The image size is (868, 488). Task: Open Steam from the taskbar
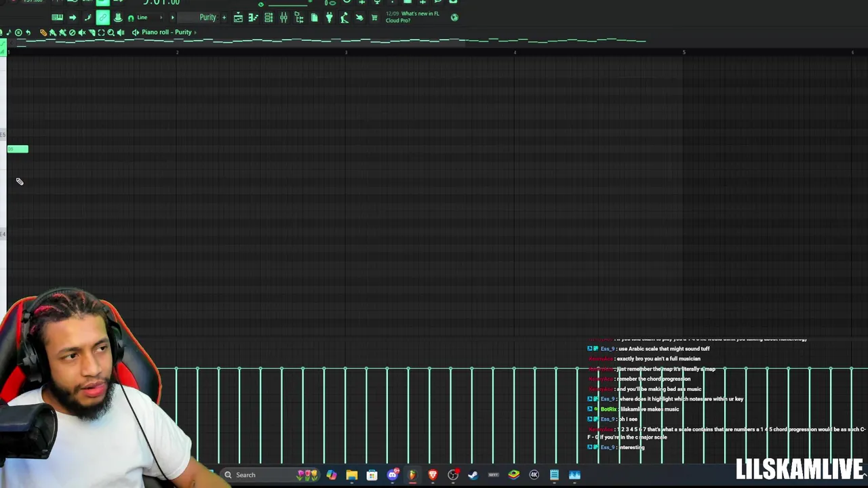click(x=473, y=475)
